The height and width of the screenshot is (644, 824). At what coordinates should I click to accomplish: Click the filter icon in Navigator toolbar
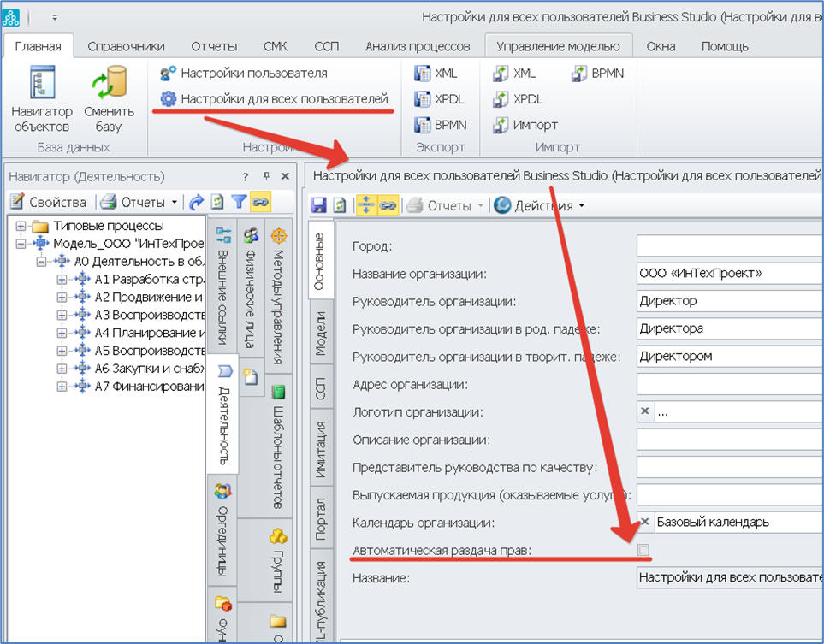click(239, 202)
